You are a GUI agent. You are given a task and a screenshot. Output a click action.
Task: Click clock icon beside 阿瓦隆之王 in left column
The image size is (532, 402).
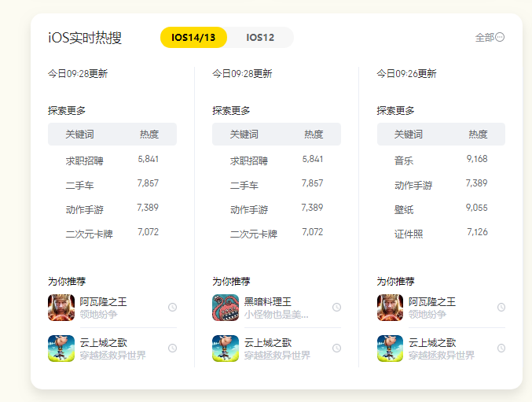[172, 308]
